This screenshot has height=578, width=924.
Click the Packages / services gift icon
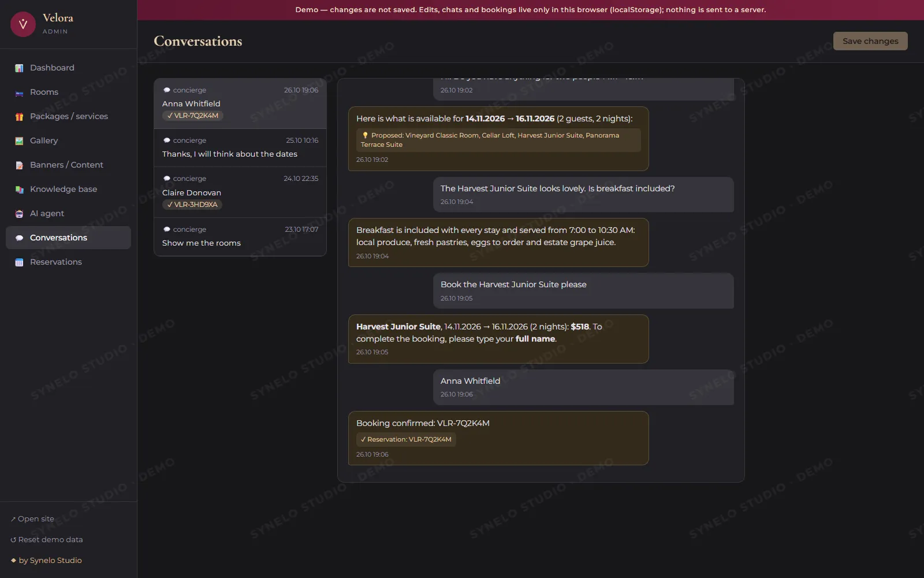click(x=19, y=116)
